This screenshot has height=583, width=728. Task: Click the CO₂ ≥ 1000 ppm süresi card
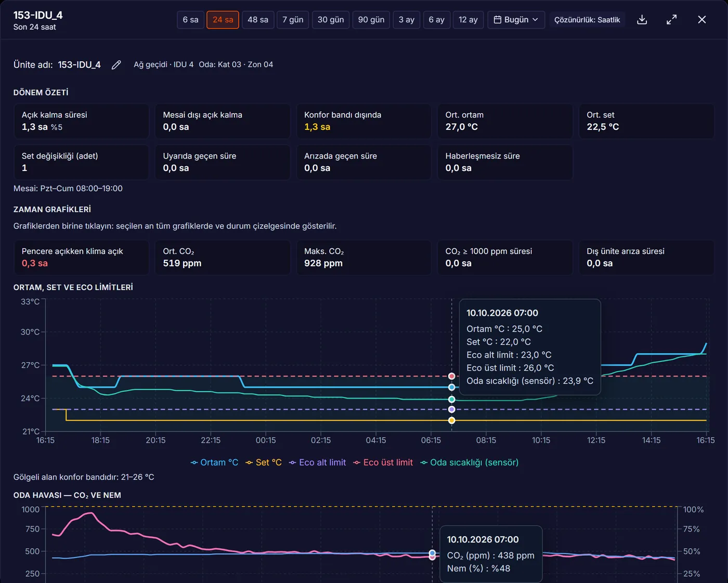point(505,257)
